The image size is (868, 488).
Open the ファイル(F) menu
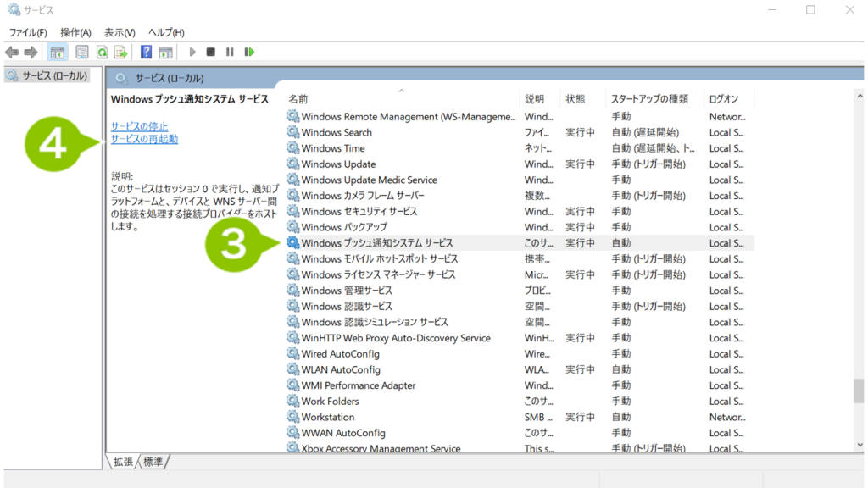pyautogui.click(x=28, y=33)
